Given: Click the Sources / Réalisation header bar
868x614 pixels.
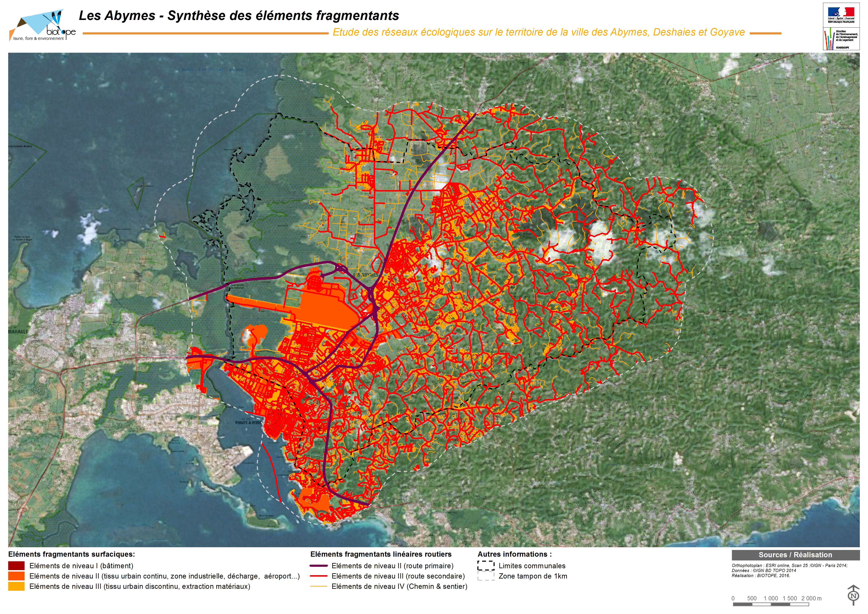Looking at the screenshot, I should tap(795, 555).
